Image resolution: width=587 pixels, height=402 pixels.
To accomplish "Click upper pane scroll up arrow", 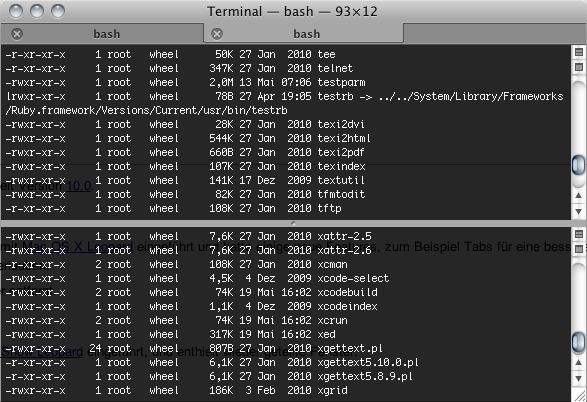I will tap(579, 195).
